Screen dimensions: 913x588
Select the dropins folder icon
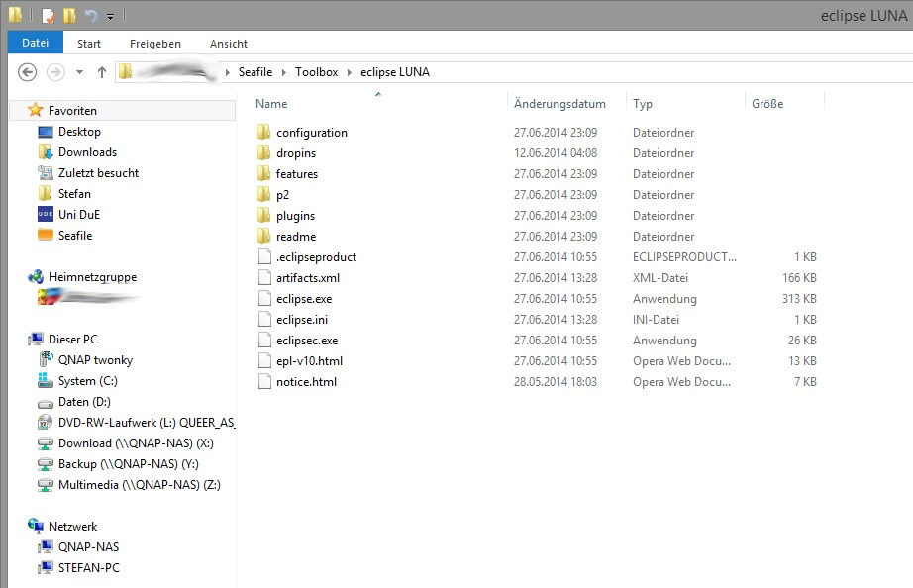tap(263, 153)
